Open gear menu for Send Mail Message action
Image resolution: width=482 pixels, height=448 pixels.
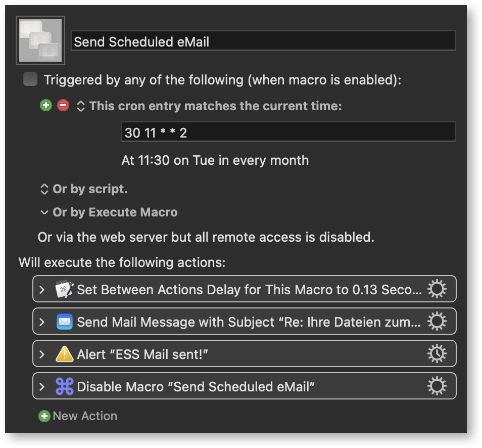pyautogui.click(x=437, y=321)
